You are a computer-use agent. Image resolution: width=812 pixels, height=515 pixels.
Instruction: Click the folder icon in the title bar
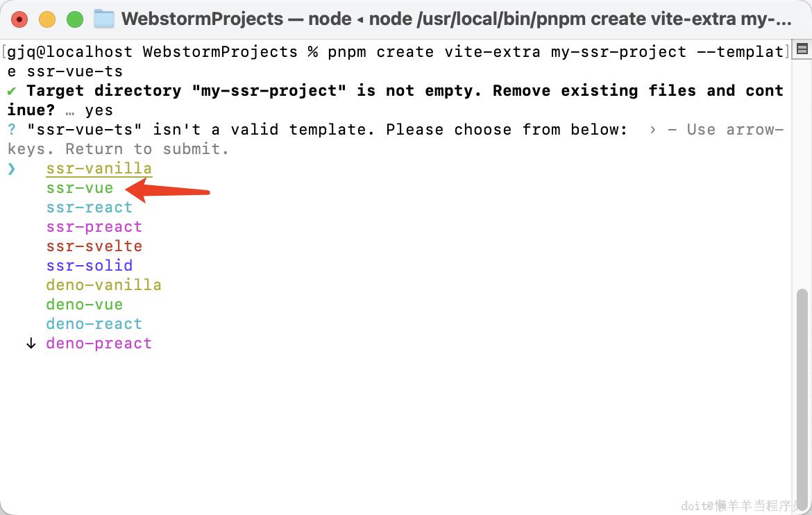coord(104,19)
